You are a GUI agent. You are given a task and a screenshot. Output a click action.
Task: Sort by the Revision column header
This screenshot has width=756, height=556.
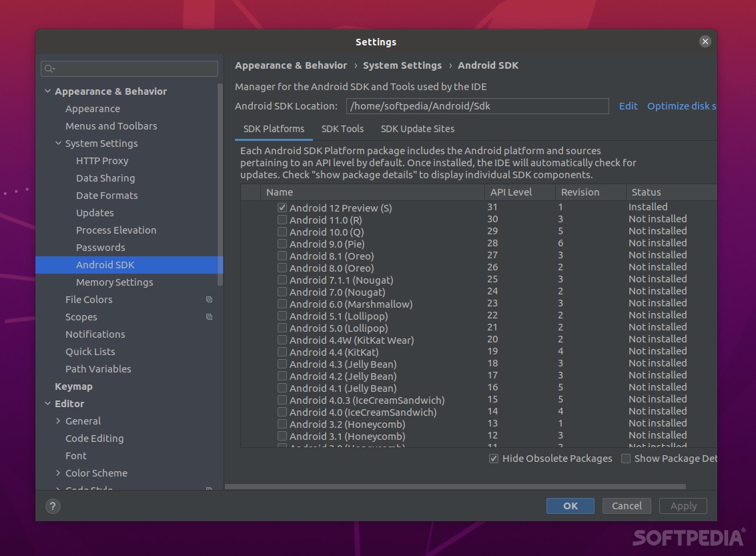[x=591, y=192]
